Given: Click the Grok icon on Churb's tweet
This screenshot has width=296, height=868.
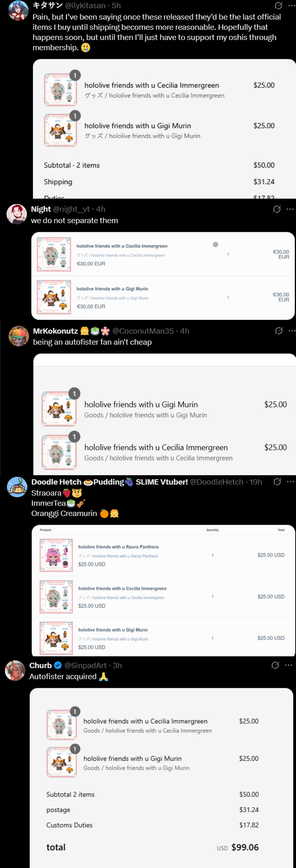Looking at the screenshot, I should 276,665.
